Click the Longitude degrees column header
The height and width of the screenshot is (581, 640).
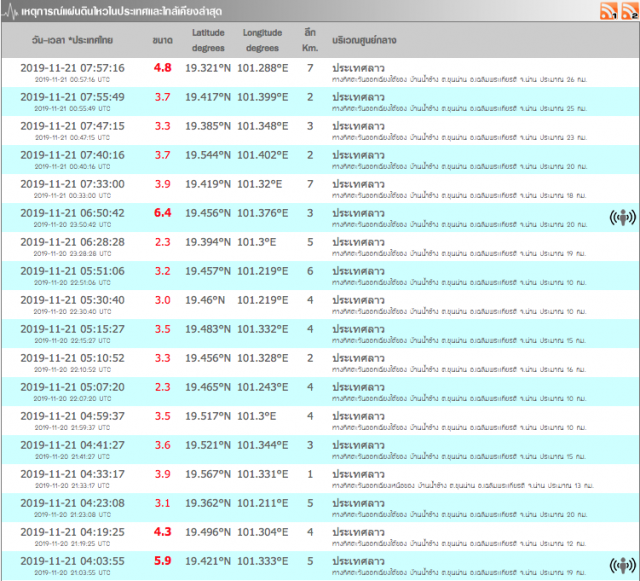point(262,40)
